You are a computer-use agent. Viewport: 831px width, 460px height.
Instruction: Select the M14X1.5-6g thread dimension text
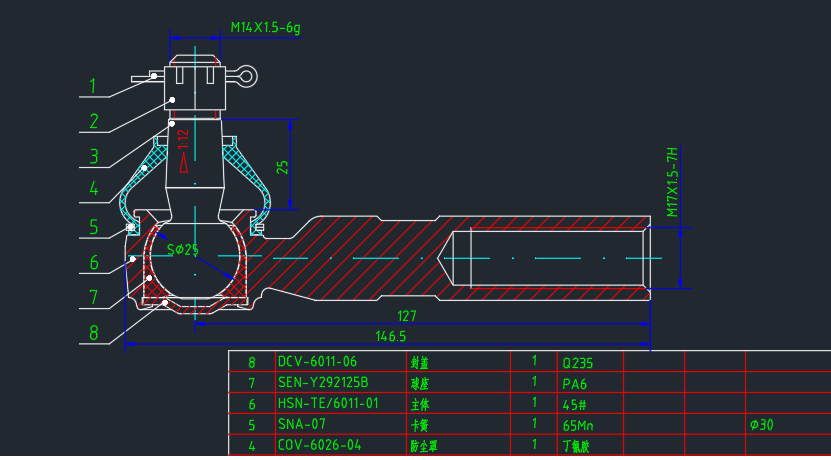point(266,28)
